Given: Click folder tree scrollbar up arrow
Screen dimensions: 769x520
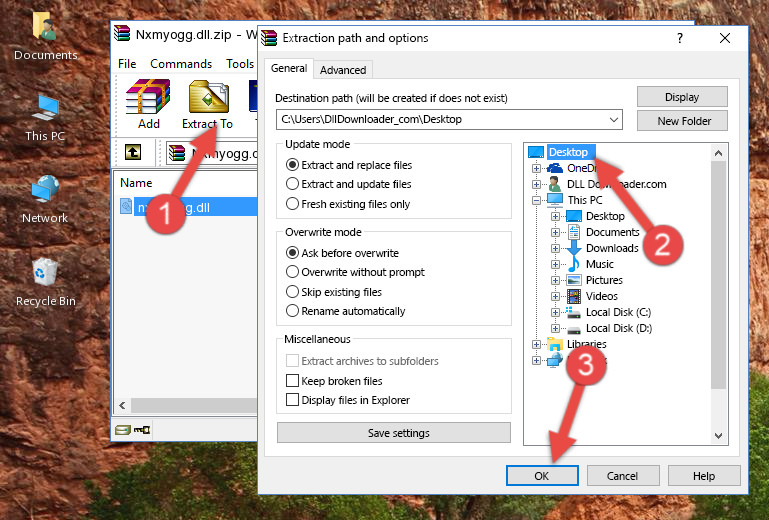Looking at the screenshot, I should coord(718,153).
